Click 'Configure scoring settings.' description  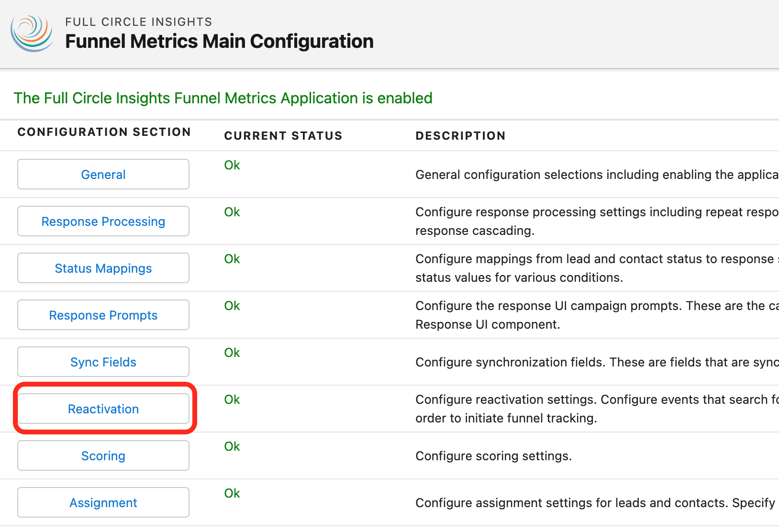(x=494, y=456)
